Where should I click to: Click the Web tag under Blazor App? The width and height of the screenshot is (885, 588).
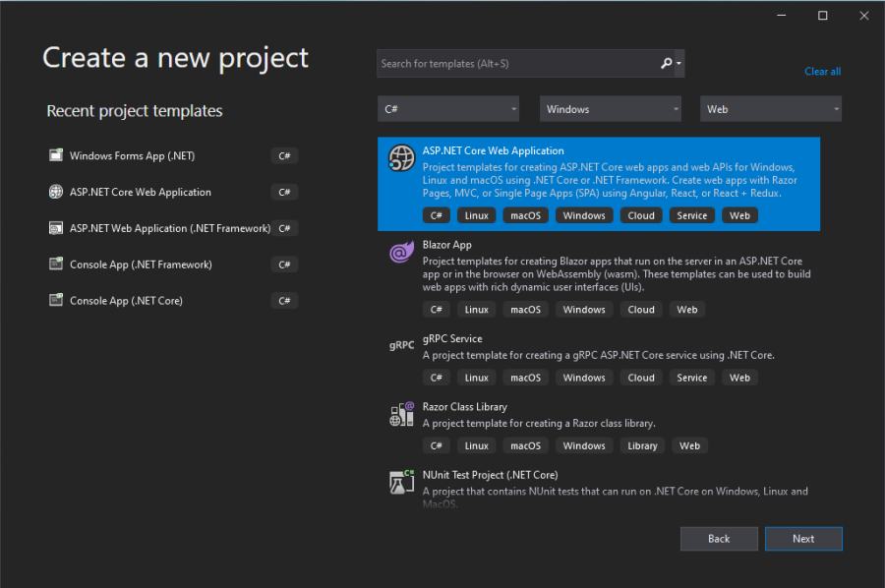687,309
